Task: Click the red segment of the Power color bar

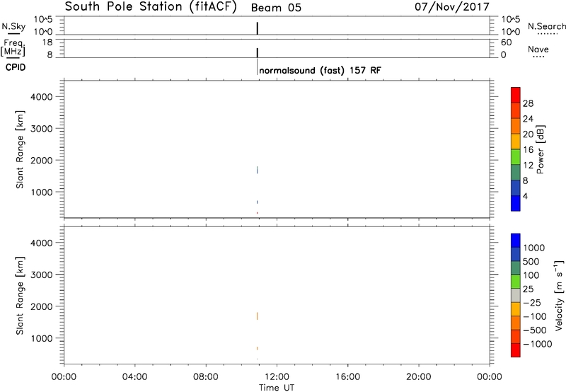Action: click(x=516, y=95)
